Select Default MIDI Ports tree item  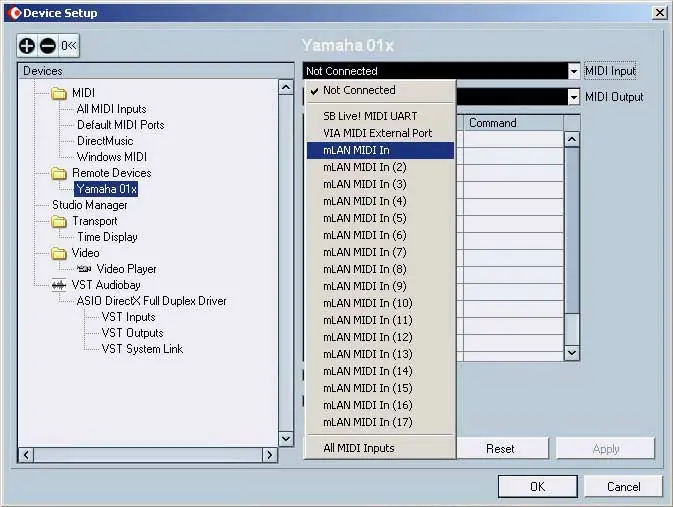coord(121,125)
